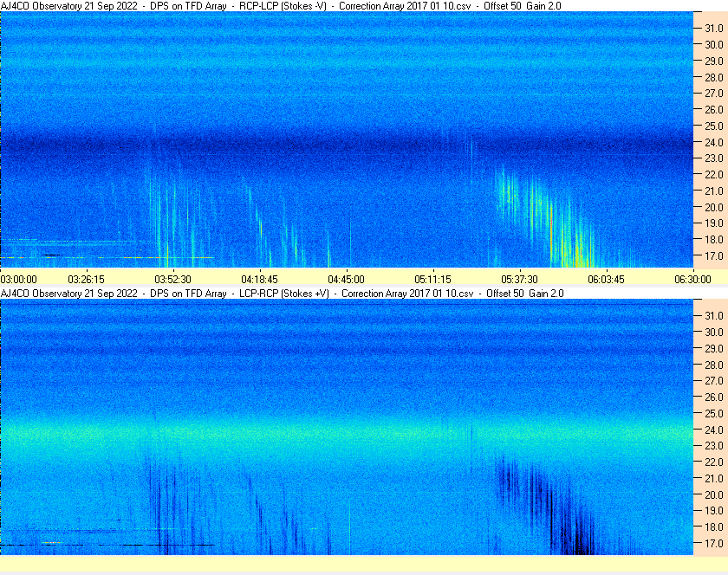Screen dimensions: 728x575
Task: Click the 04:18:45 time axis label
Action: pos(259,280)
